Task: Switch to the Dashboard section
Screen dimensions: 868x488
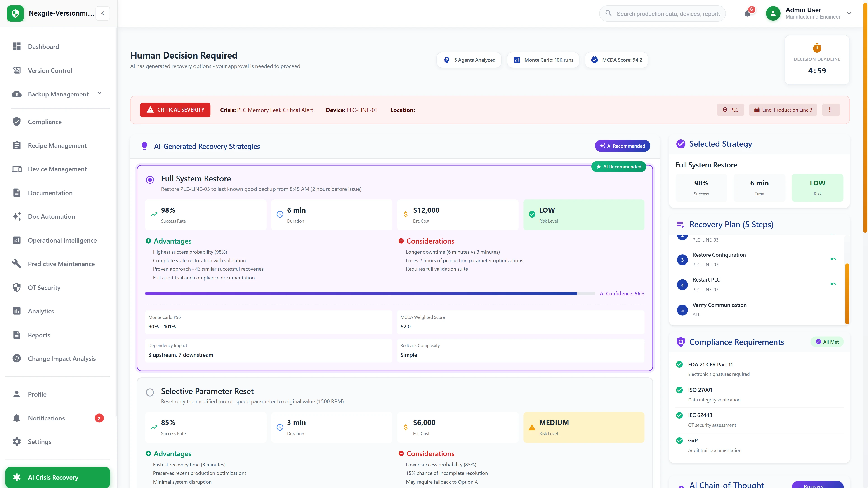Action: (43, 47)
